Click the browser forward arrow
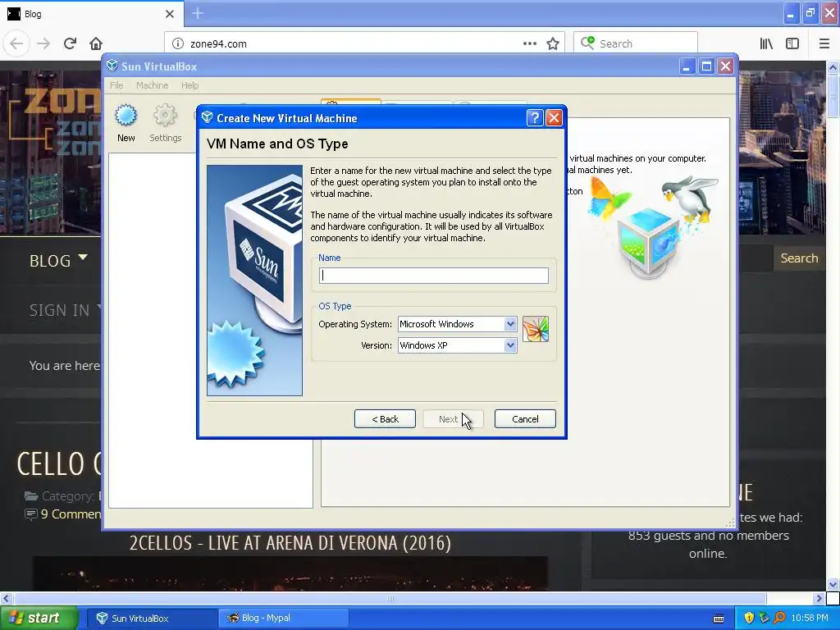Screen dimensions: 840x630 point(43,43)
